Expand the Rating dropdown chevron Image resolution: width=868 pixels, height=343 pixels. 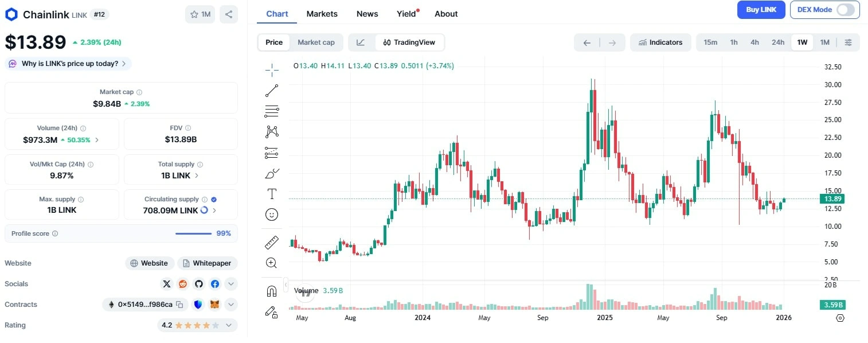click(228, 325)
